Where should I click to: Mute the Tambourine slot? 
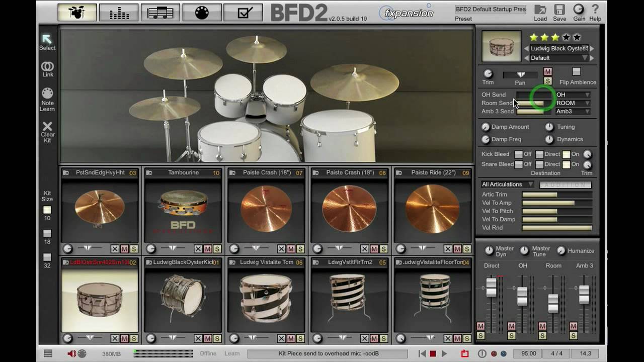(x=208, y=249)
